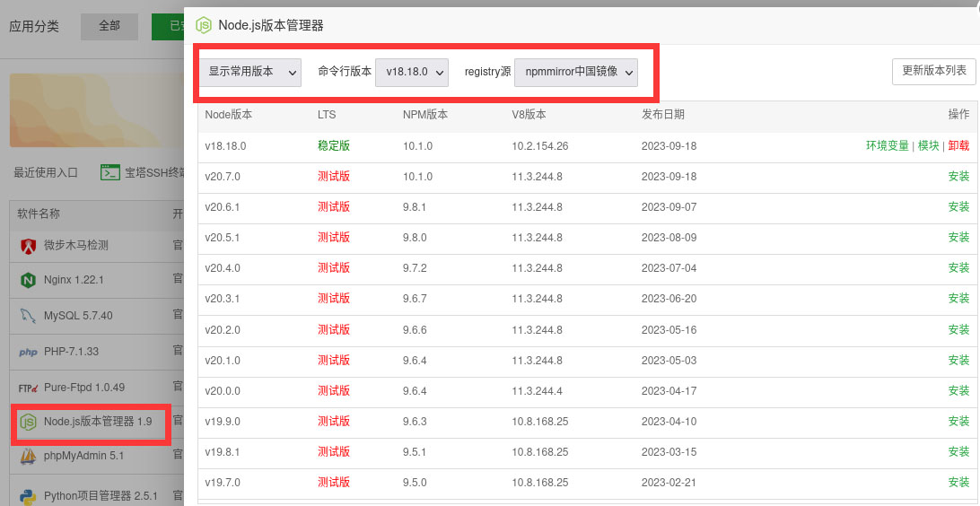The width and height of the screenshot is (980, 506).
Task: Click the NPM版本 column header
Action: click(x=425, y=114)
